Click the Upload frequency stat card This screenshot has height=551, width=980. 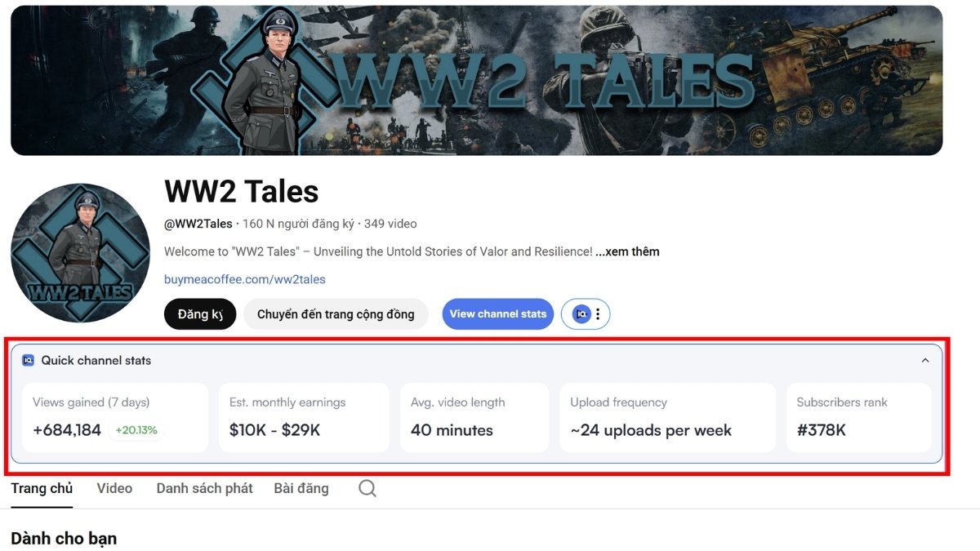(667, 417)
